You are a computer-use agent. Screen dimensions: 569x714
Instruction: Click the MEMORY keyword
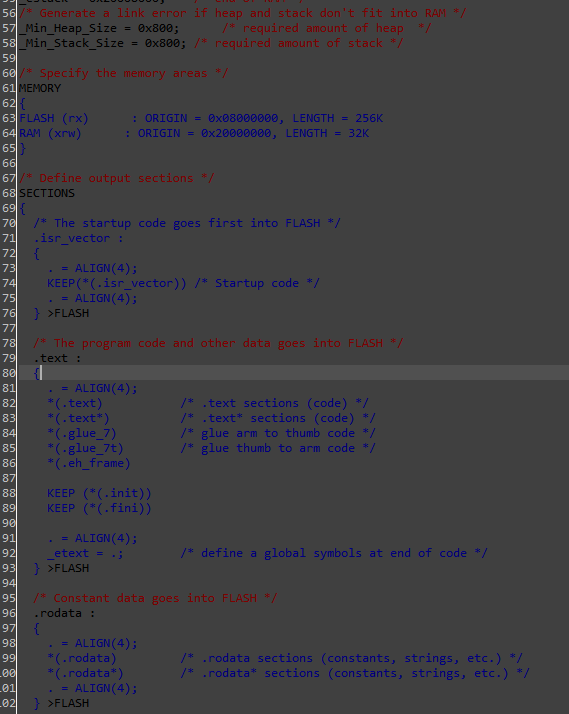pyautogui.click(x=40, y=88)
